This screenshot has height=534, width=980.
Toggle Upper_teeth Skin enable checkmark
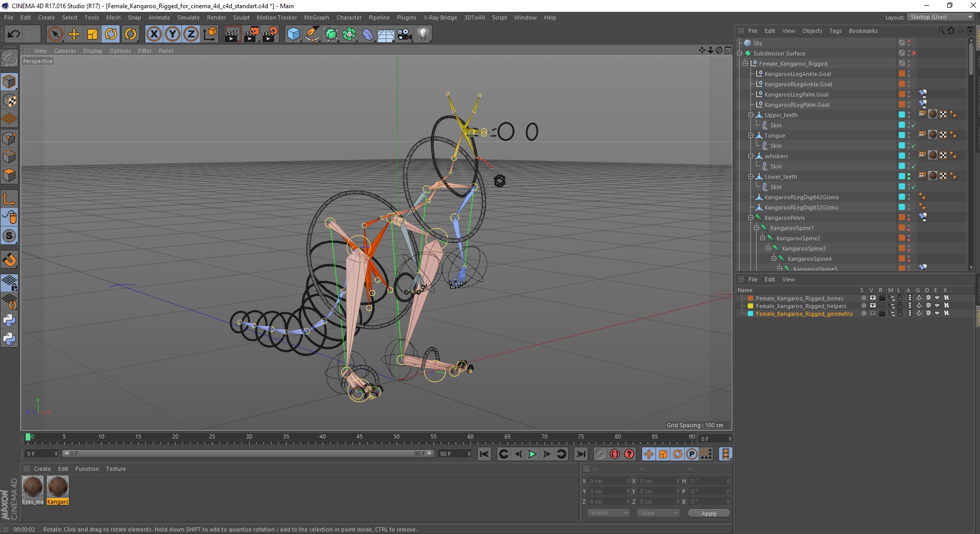pyautogui.click(x=914, y=125)
